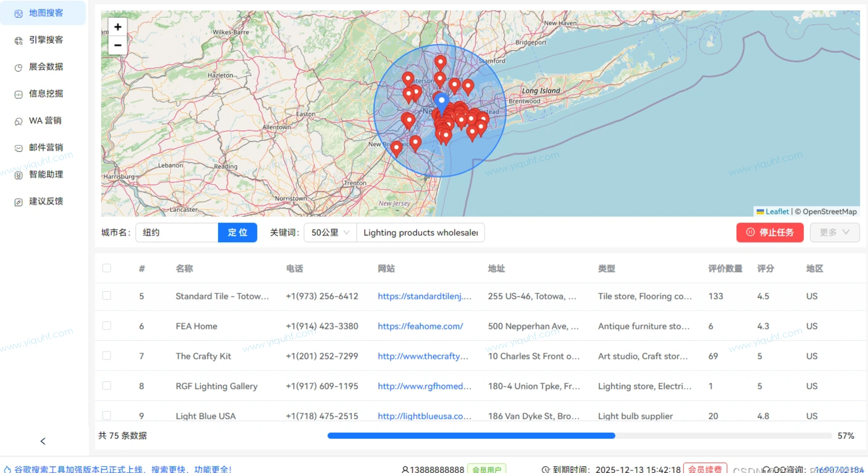Toggle the select-all checkbox in table header
This screenshot has width=868, height=473.
point(107,268)
